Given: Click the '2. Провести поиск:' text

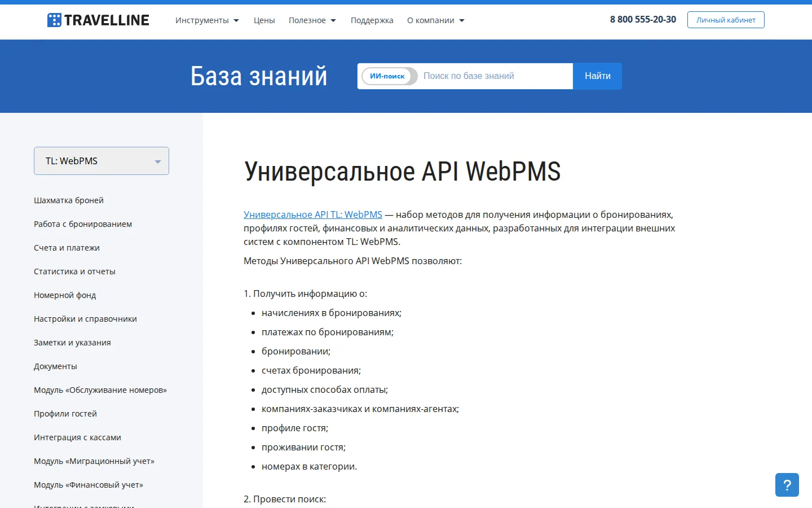Looking at the screenshot, I should pyautogui.click(x=285, y=499).
